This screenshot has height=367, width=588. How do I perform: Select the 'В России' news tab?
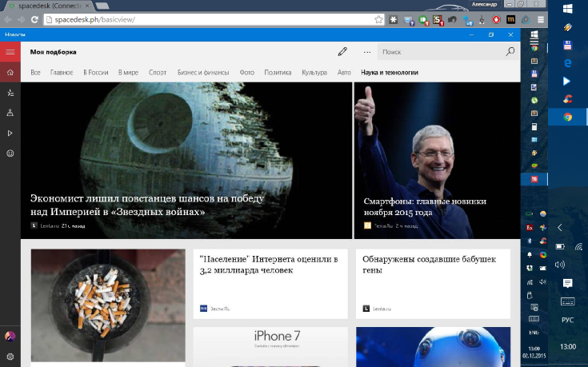[95, 73]
